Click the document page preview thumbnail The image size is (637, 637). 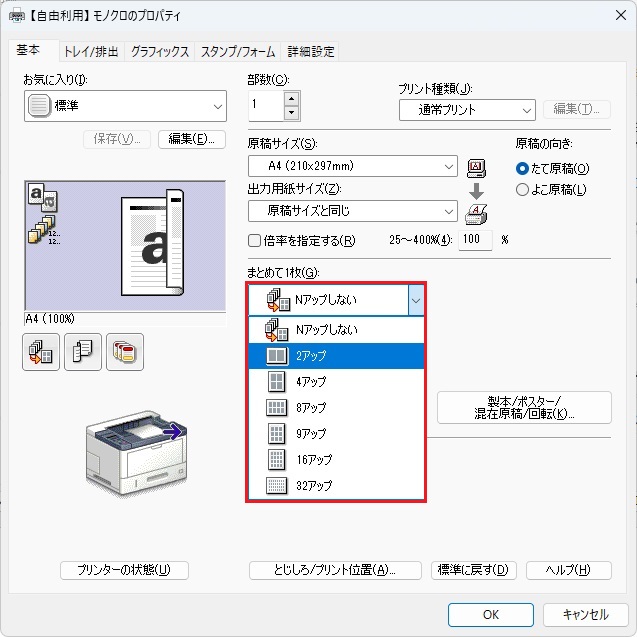[153, 243]
